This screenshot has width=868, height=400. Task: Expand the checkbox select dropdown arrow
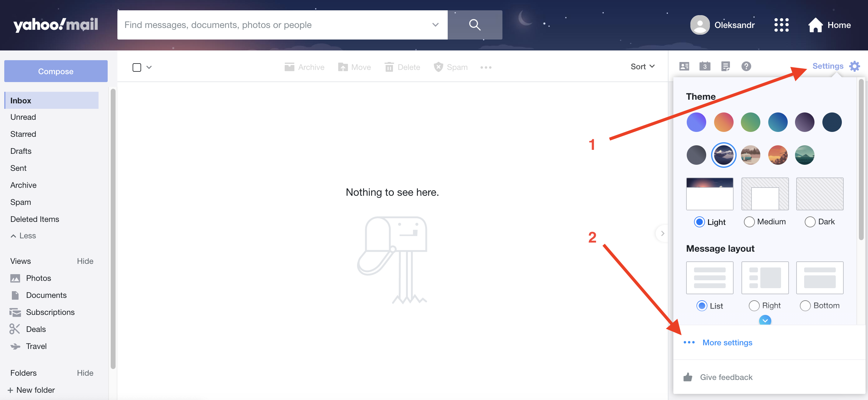coord(149,67)
